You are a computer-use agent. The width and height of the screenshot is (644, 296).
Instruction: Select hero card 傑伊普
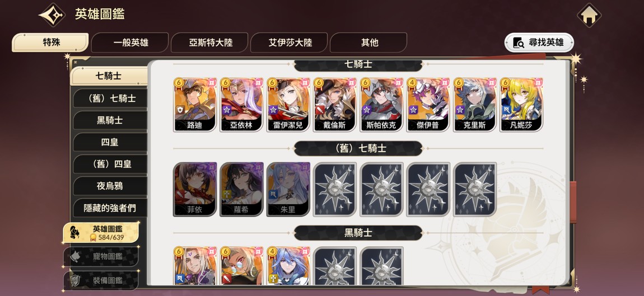(428, 104)
